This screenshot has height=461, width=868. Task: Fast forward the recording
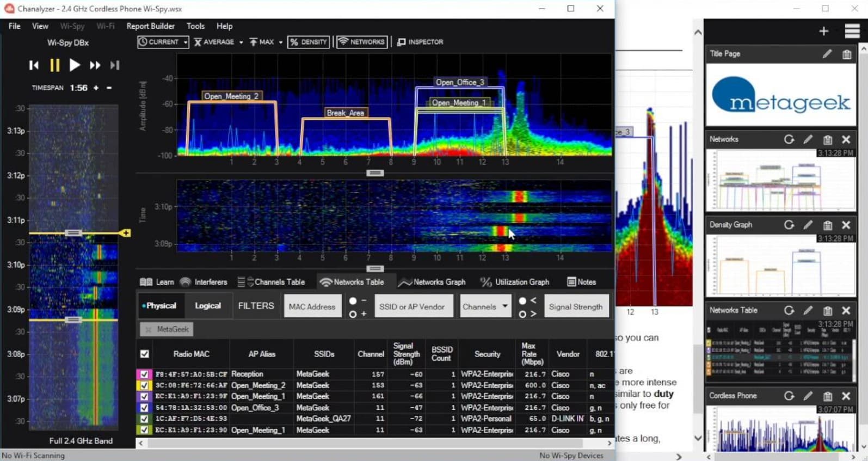coord(95,65)
